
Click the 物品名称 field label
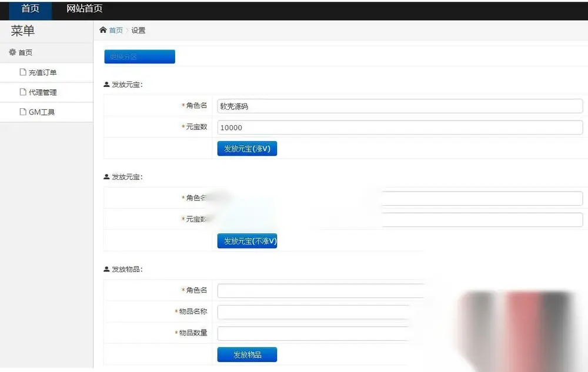coord(193,311)
